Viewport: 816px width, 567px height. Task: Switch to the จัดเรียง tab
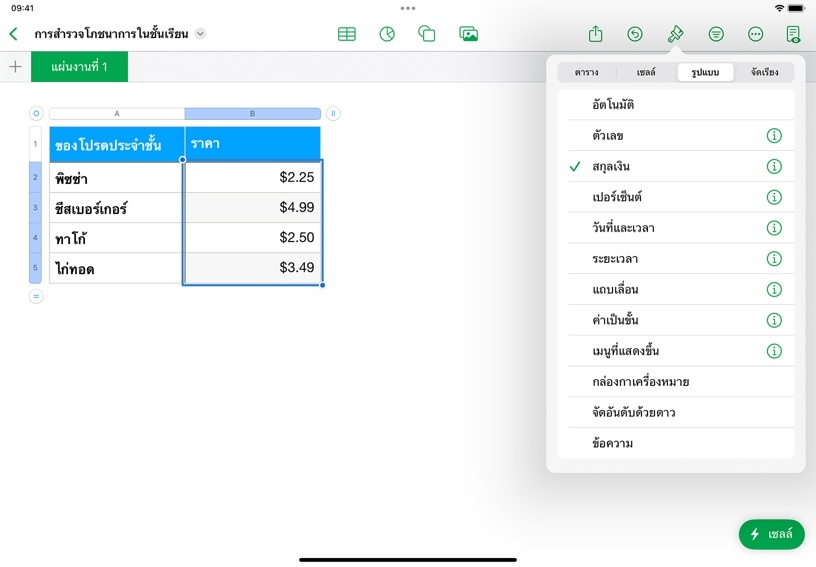(764, 73)
